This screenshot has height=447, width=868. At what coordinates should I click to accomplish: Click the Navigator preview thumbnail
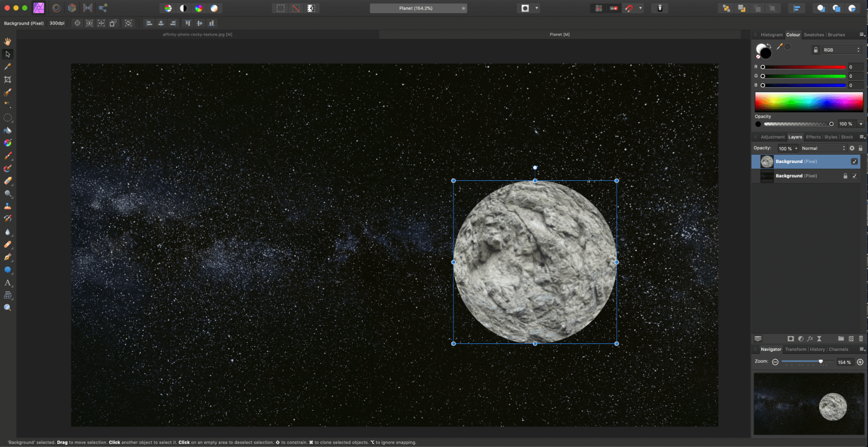pyautogui.click(x=809, y=404)
